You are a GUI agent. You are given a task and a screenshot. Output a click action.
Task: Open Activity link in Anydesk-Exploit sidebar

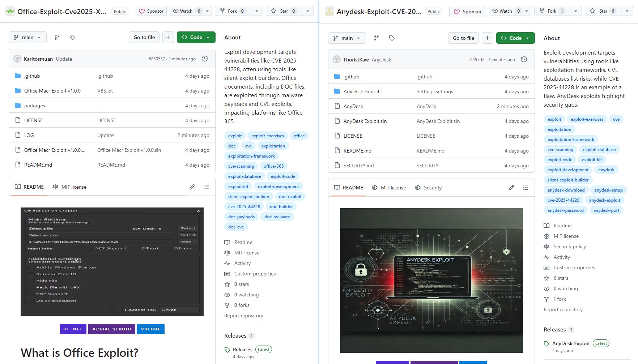562,257
